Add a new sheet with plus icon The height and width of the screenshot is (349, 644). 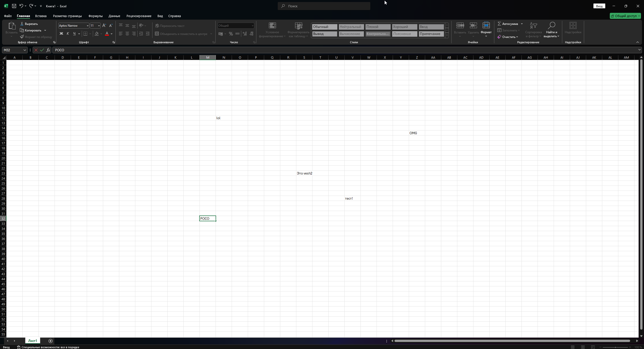point(51,341)
